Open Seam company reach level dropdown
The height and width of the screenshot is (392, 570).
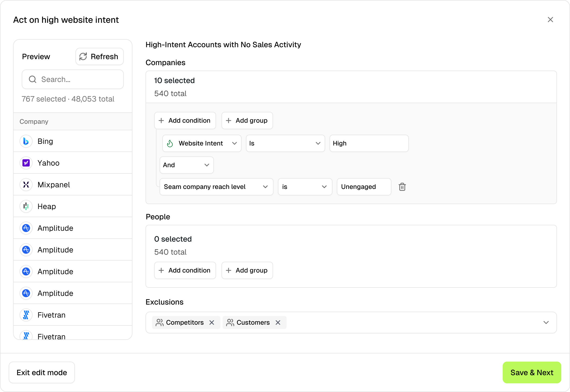coord(216,187)
